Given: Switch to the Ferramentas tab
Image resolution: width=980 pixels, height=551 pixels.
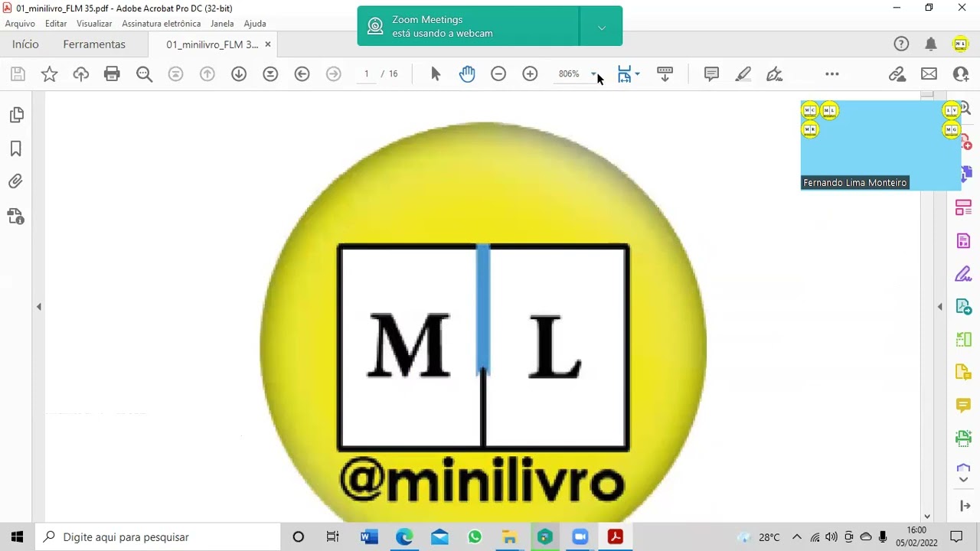Looking at the screenshot, I should click(94, 44).
